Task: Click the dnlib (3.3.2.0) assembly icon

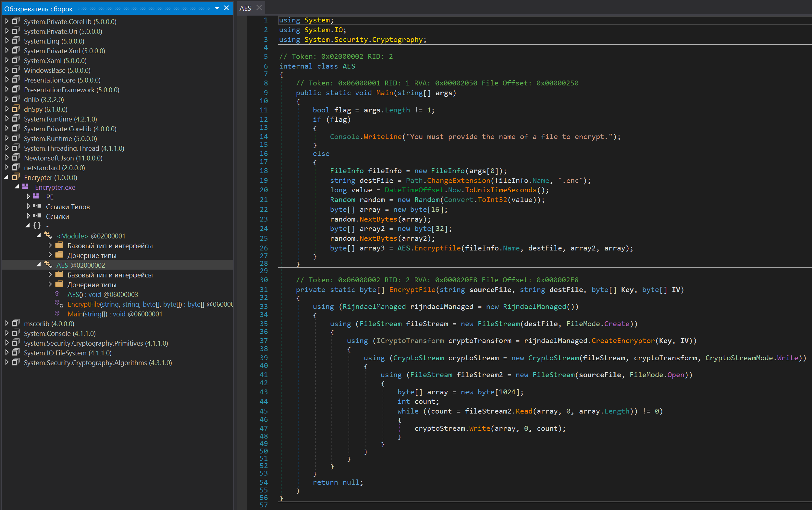Action: pyautogui.click(x=16, y=99)
